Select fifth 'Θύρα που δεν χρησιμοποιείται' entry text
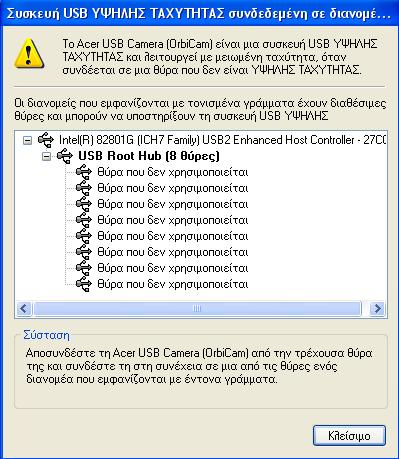Viewport: 399px width, 459px height. click(x=173, y=236)
